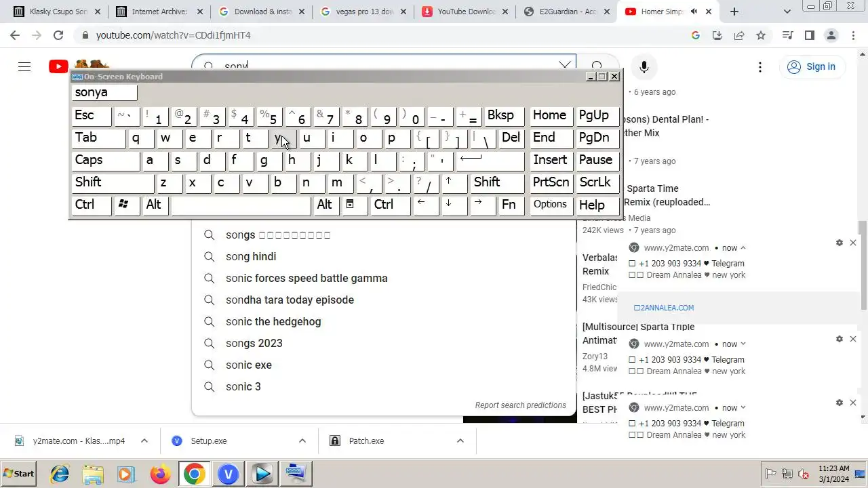
Task: Bookmark this page with star icon
Action: click(x=761, y=35)
